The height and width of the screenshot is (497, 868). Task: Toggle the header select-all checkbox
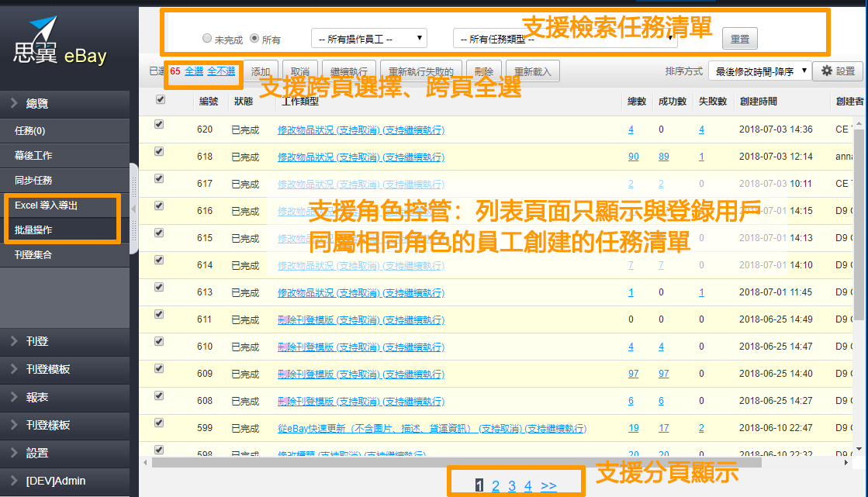(161, 99)
